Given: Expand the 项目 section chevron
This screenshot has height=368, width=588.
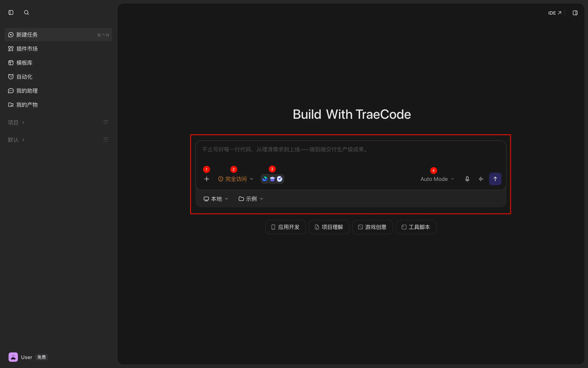Looking at the screenshot, I should point(23,122).
